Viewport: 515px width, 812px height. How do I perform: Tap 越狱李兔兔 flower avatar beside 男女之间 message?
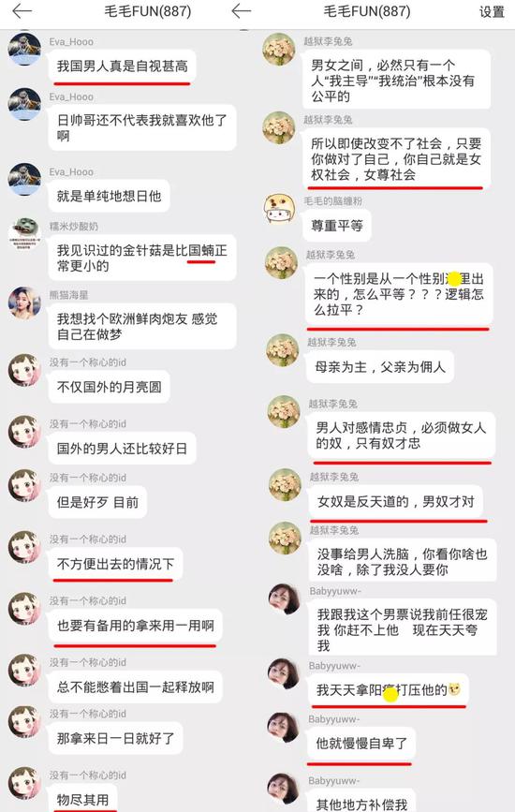tap(279, 50)
